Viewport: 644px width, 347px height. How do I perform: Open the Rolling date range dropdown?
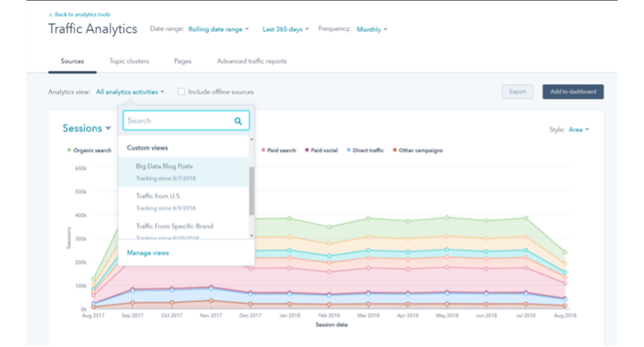tap(218, 29)
